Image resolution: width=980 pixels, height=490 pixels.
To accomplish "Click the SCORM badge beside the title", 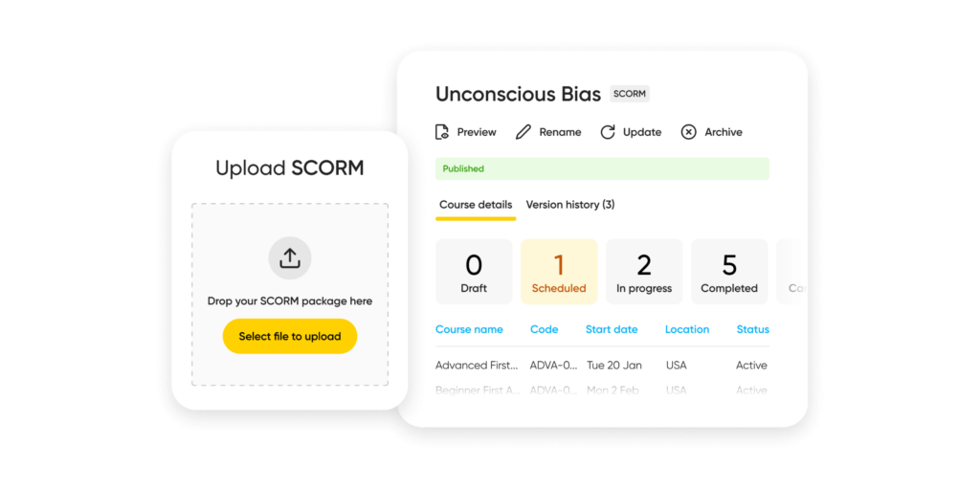I will coord(630,94).
